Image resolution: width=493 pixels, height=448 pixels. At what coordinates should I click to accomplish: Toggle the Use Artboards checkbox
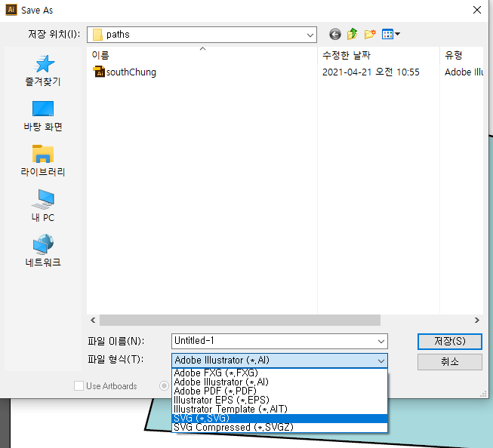tap(79, 386)
